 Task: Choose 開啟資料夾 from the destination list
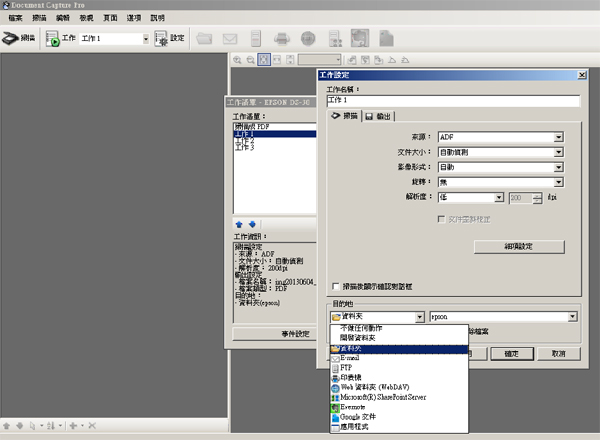click(x=399, y=338)
